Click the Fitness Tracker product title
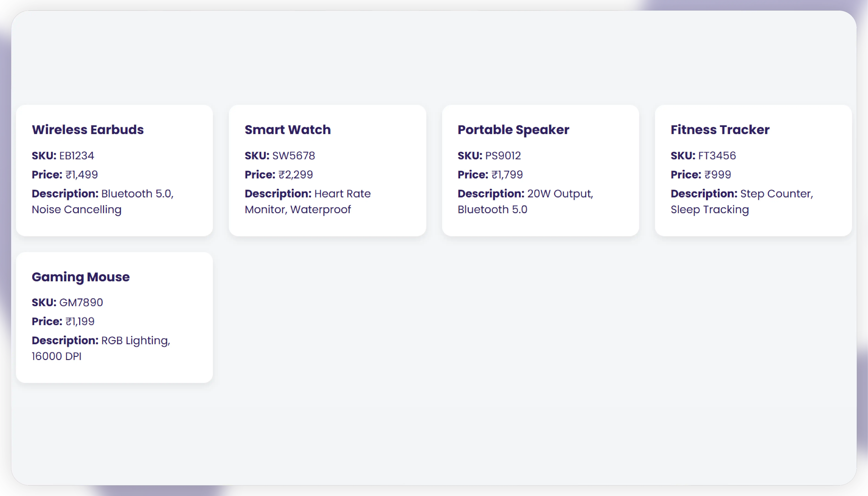This screenshot has height=496, width=868. pyautogui.click(x=720, y=130)
